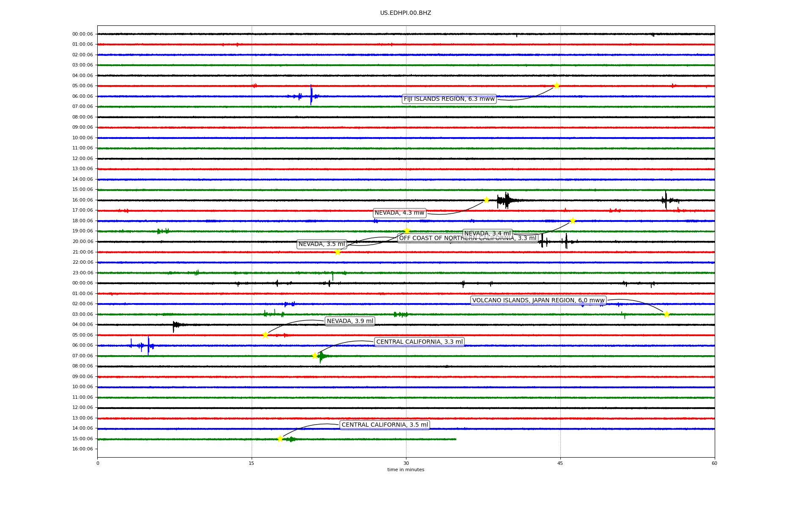Click the large blue spike on 06:00:06 trace

(x=311, y=95)
